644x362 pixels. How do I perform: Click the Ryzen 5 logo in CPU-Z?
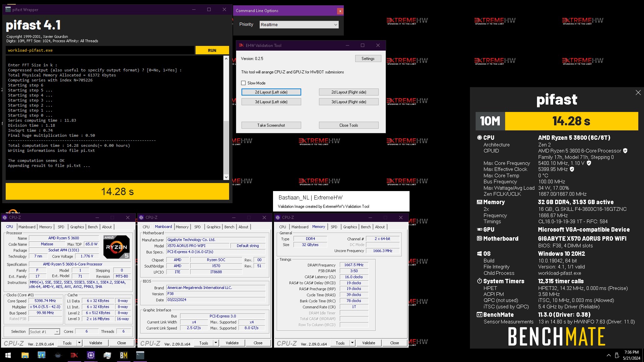coord(116,247)
